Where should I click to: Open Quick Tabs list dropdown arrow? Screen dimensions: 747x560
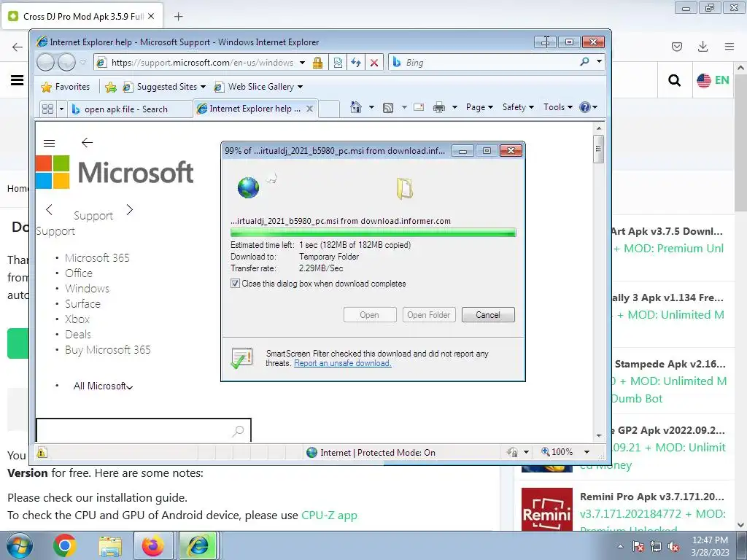pos(61,109)
